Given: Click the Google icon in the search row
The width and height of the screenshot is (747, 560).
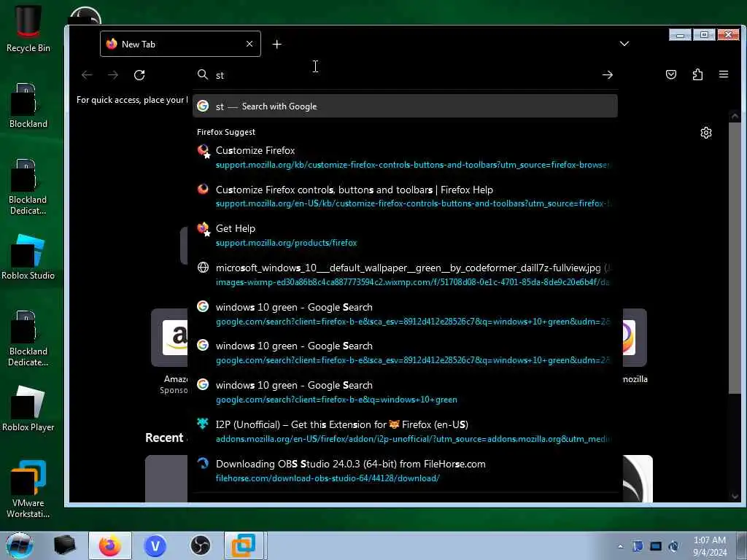Looking at the screenshot, I should 203,106.
